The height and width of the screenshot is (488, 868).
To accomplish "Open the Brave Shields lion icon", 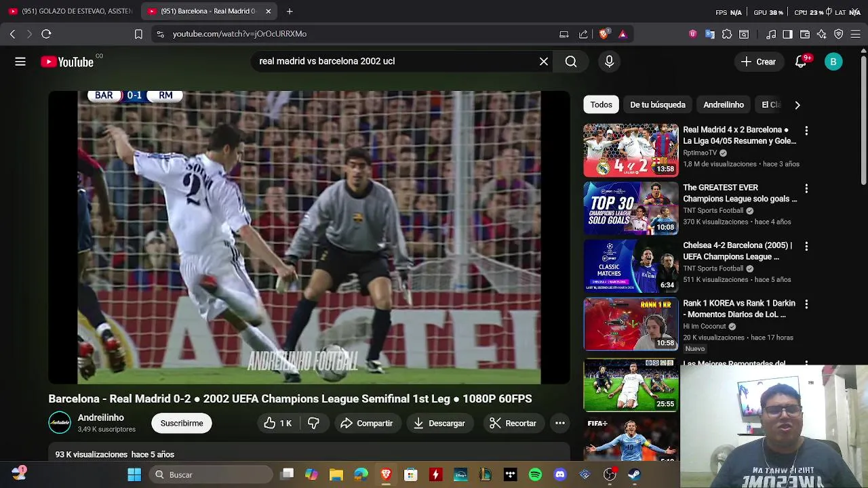I will pyautogui.click(x=604, y=34).
